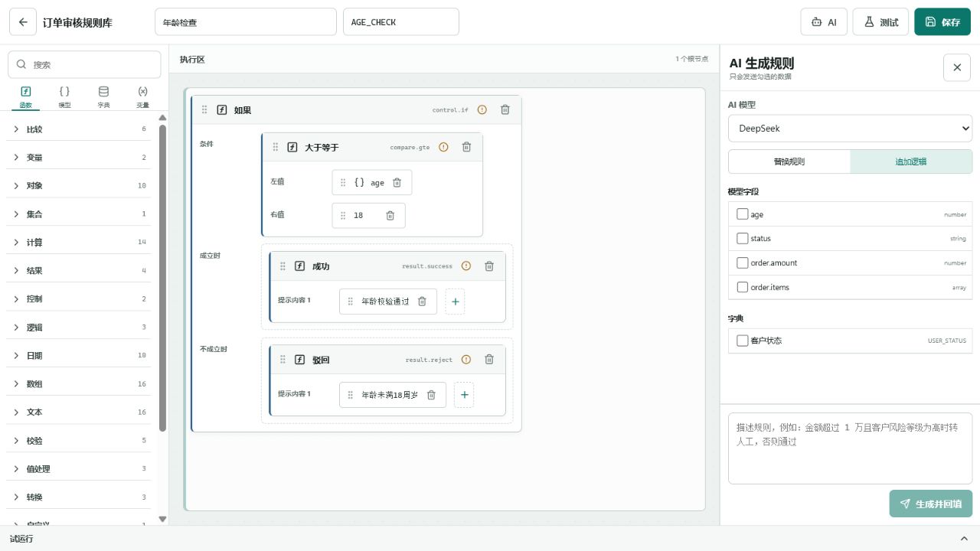Delete the 大于等于 compare node
The height and width of the screenshot is (551, 980).
[x=467, y=147]
